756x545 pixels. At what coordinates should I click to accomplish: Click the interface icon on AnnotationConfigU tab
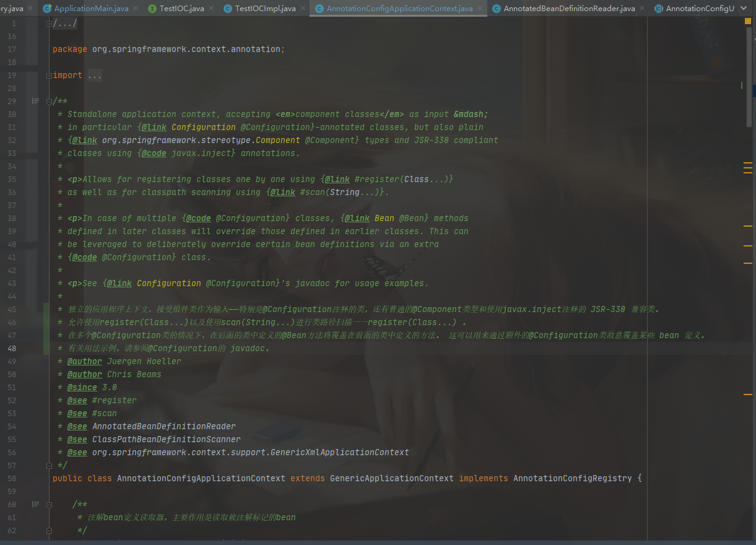[x=660, y=9]
